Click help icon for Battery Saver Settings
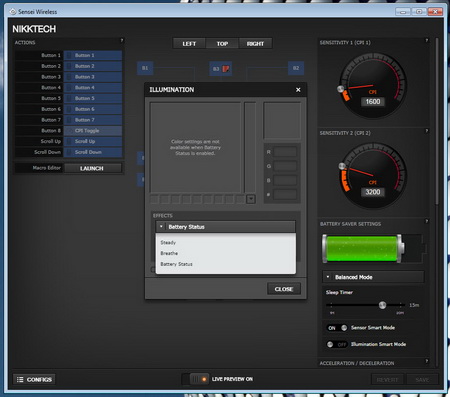450x397 pixels. point(426,221)
